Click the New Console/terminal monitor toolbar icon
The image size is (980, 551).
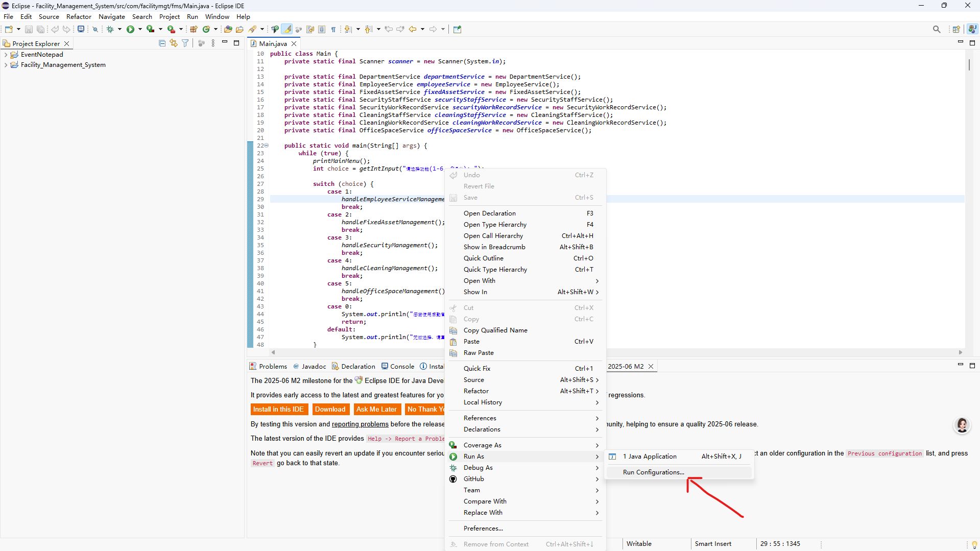point(81,30)
